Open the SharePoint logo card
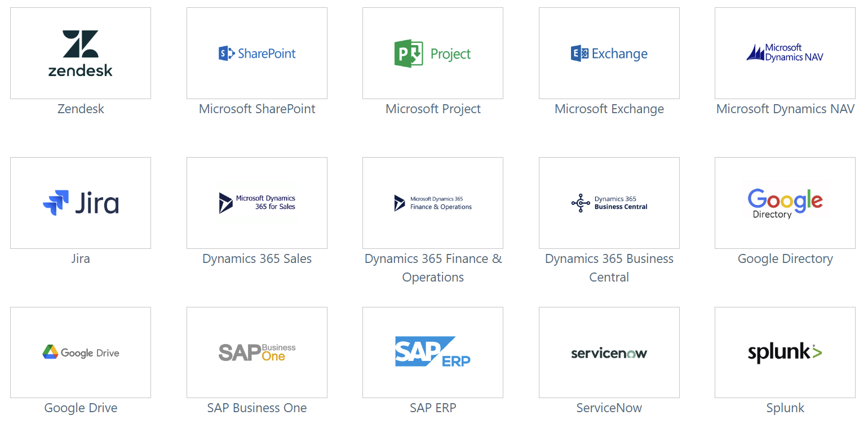Screen dimensions: 868x433 [257, 53]
